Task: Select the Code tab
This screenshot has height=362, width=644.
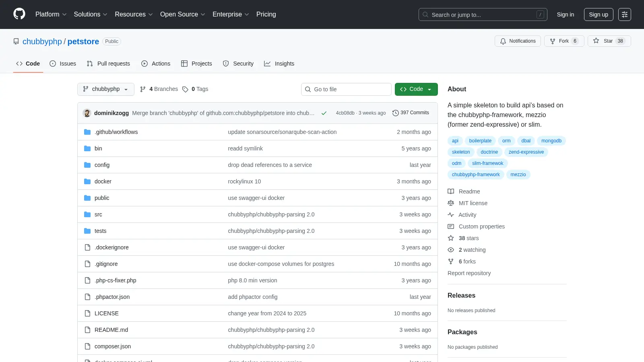Action: tap(28, 64)
